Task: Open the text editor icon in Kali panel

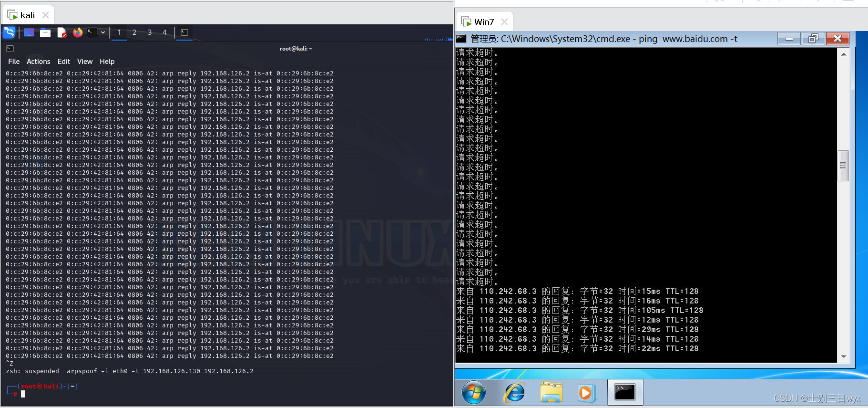Action: click(61, 32)
